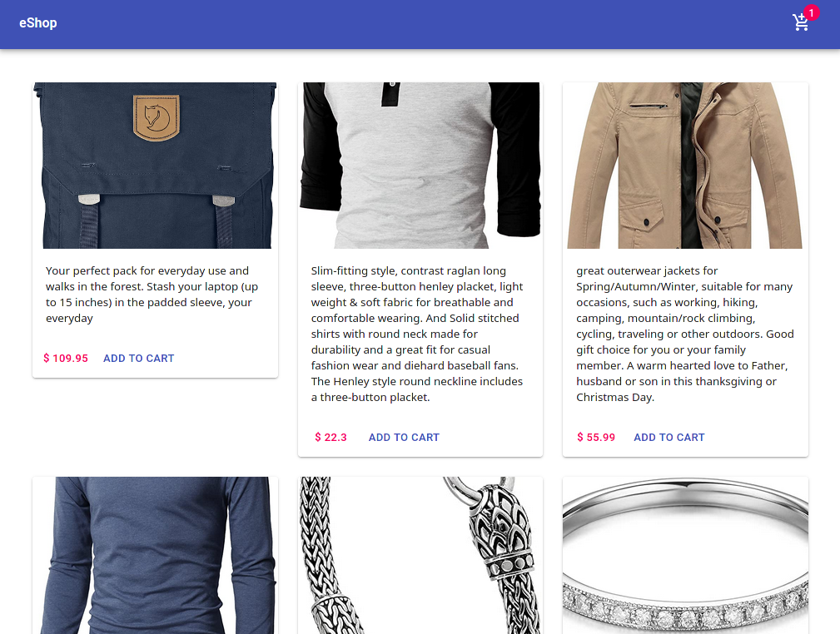Click the henley shirt description paragraph
The height and width of the screenshot is (634, 840).
(x=417, y=334)
